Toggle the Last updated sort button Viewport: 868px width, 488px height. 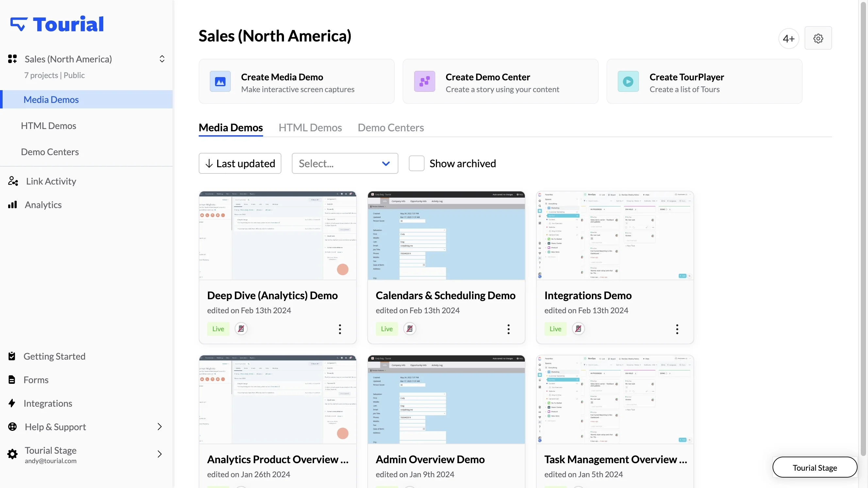click(240, 163)
